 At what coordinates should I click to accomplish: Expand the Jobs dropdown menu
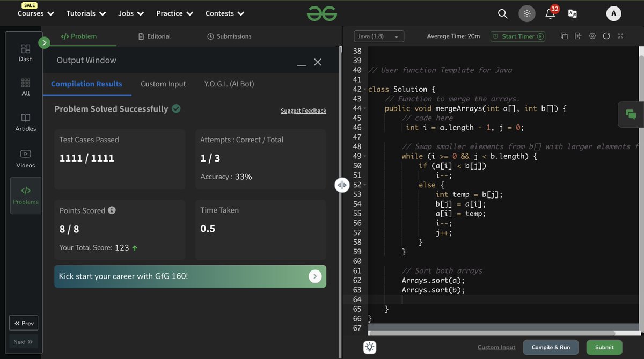(x=131, y=13)
